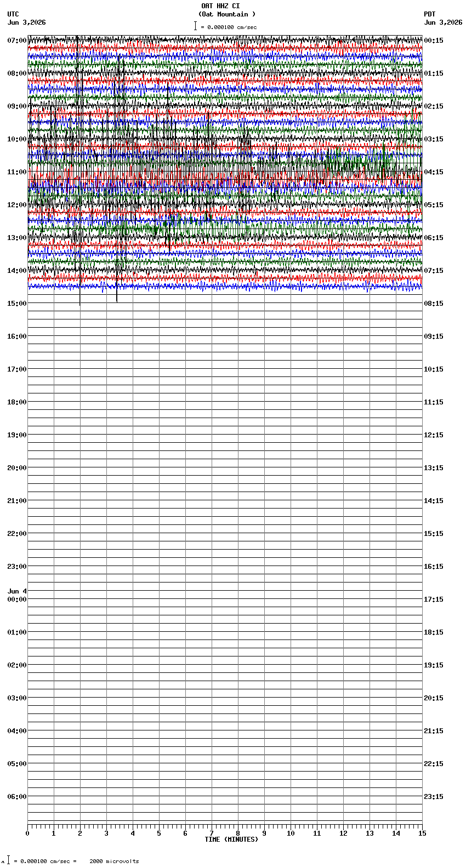Viewport: 466px width, 868px height.
Task: Click the '03:00' UTC time label
Action: pos(17,698)
